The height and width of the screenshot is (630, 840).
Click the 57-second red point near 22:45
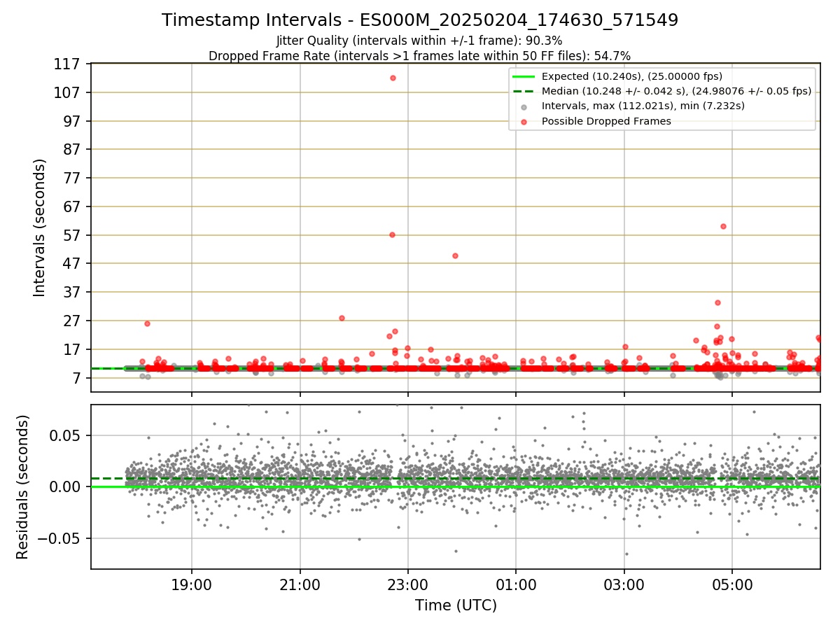pos(392,234)
